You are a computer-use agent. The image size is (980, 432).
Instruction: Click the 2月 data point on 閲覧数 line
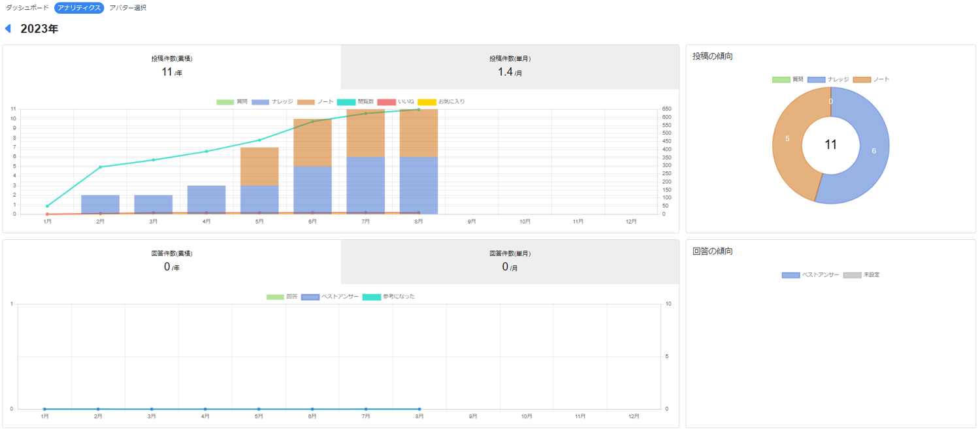point(100,167)
